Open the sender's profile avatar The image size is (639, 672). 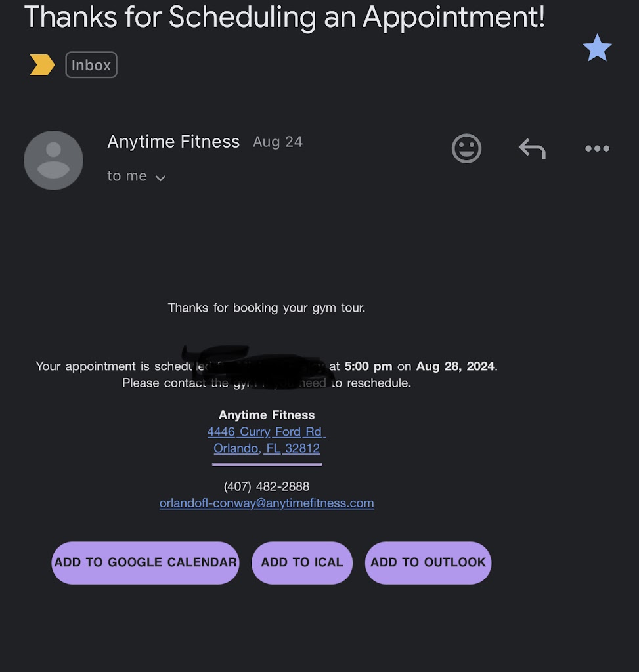tap(53, 160)
